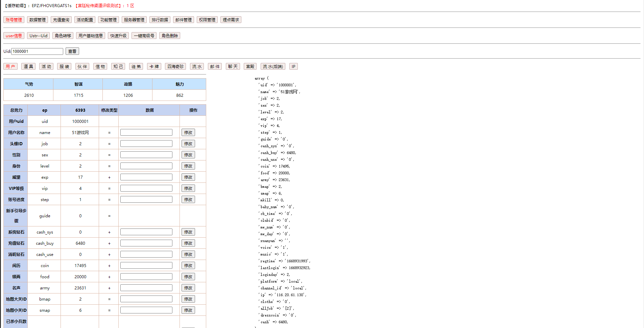Click 修改 button in the vip row
Screen dimensions: 644x328
[x=188, y=189]
